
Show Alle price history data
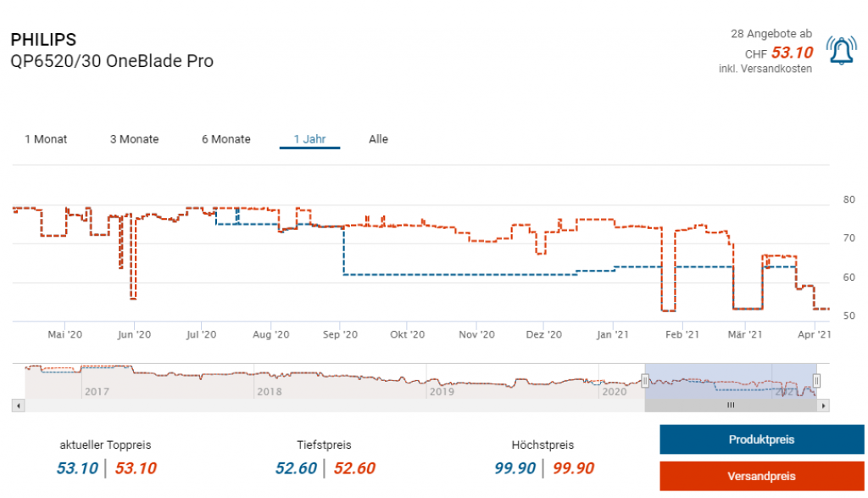(378, 139)
